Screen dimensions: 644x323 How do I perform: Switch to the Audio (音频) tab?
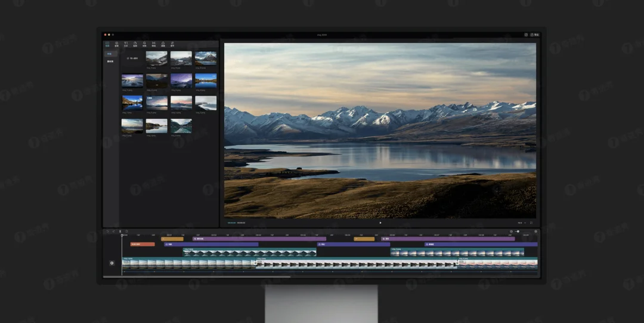(x=116, y=44)
